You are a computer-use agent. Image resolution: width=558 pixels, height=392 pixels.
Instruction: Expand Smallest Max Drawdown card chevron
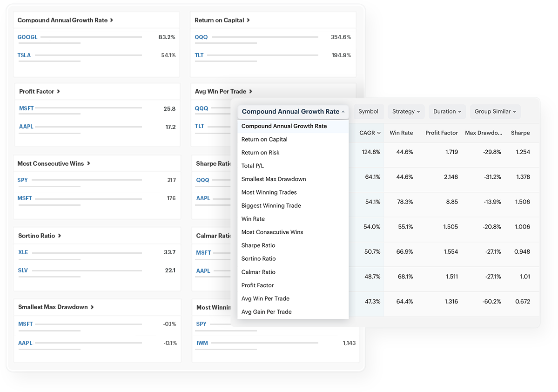click(92, 307)
